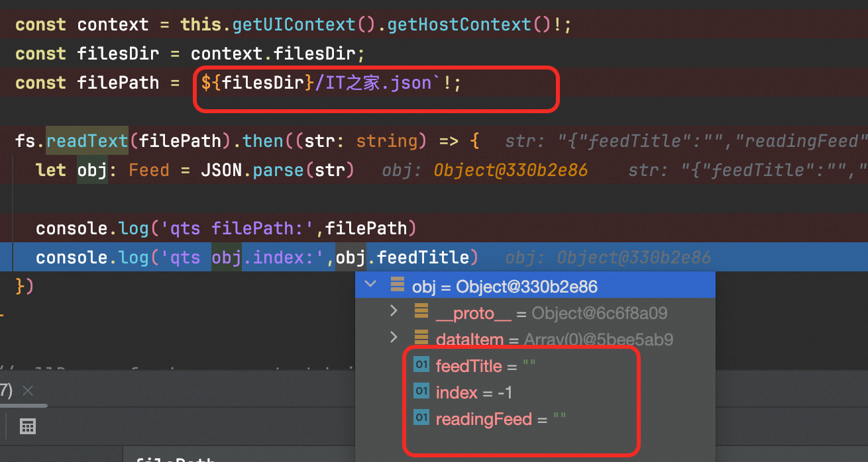
Task: Click the feedTitle primitive value icon
Action: (421, 365)
